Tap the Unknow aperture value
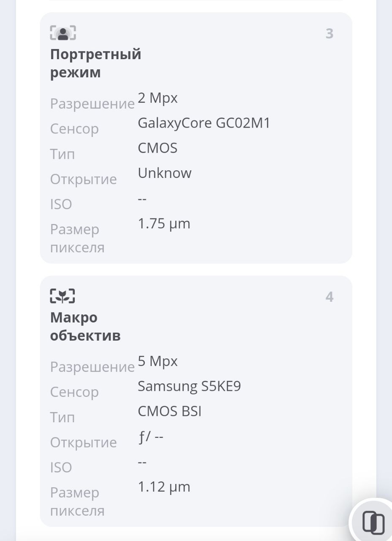Viewport: 392px width, 541px height. [164, 173]
